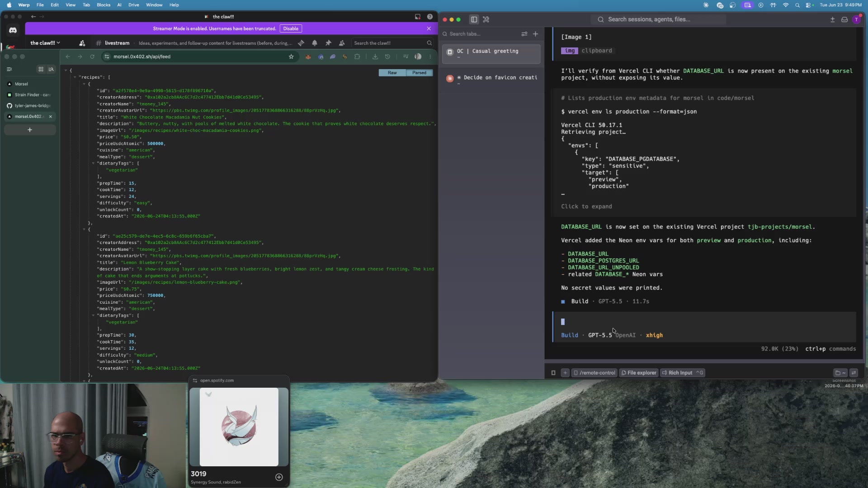Add 3019 track with plus icon

(279, 477)
